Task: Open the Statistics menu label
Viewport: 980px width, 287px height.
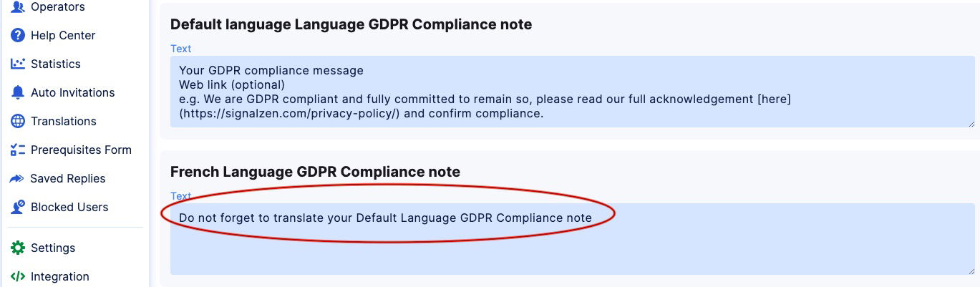Action: pyautogui.click(x=56, y=64)
